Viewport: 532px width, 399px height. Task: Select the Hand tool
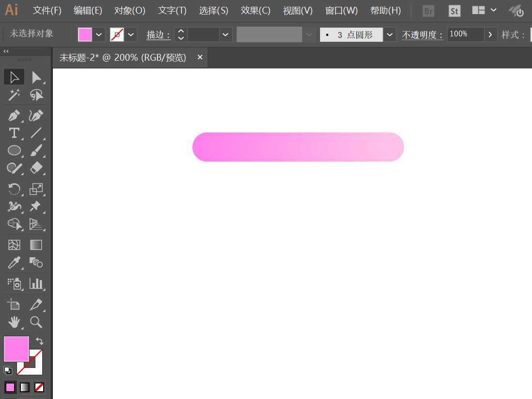[x=14, y=322]
